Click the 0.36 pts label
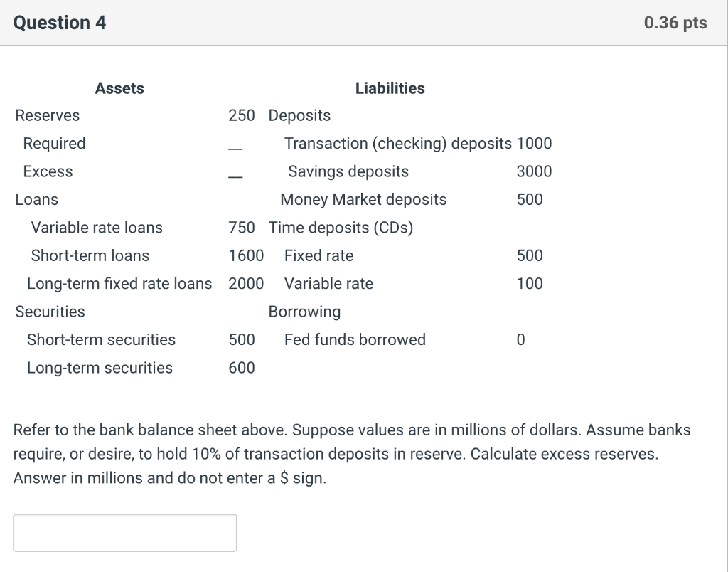This screenshot has height=572, width=728. click(x=674, y=22)
